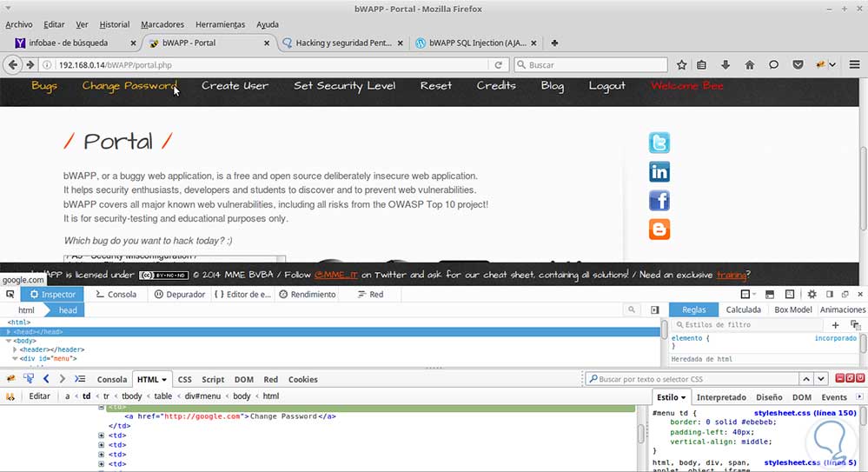Viewport: 868px width, 472px height.
Task: Click Firebug's forward arrow
Action: (62, 379)
